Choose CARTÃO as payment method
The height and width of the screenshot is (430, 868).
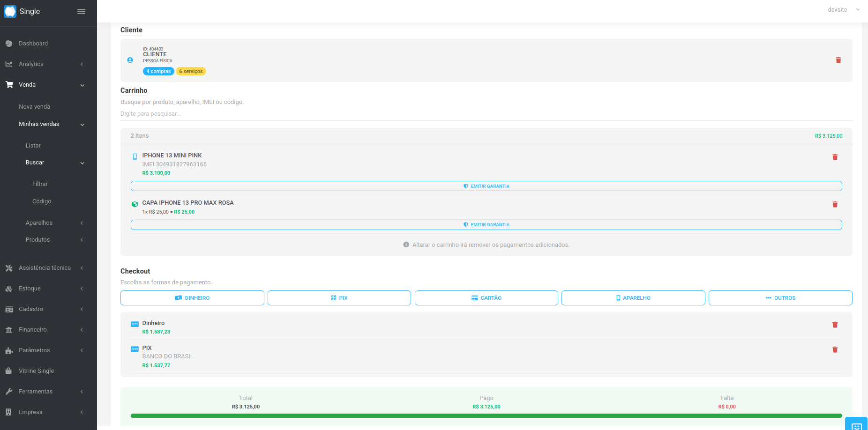pos(486,298)
